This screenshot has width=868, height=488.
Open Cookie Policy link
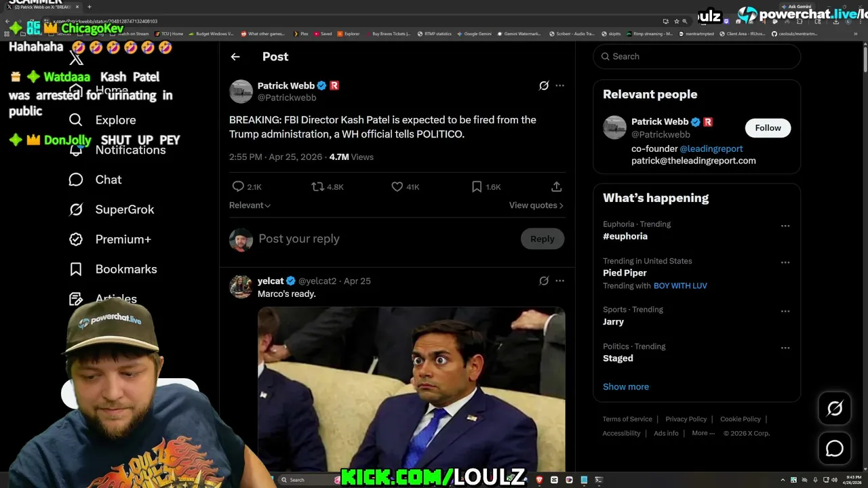coord(741,419)
